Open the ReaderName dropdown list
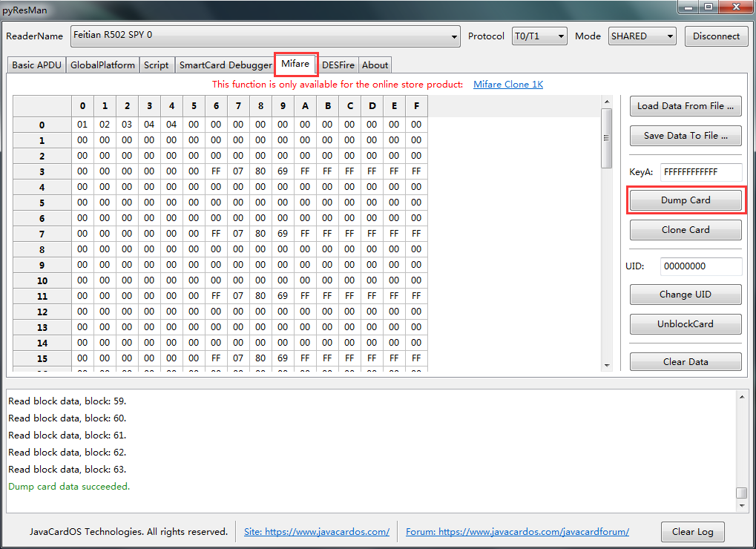Image resolution: width=756 pixels, height=549 pixels. click(x=266, y=36)
